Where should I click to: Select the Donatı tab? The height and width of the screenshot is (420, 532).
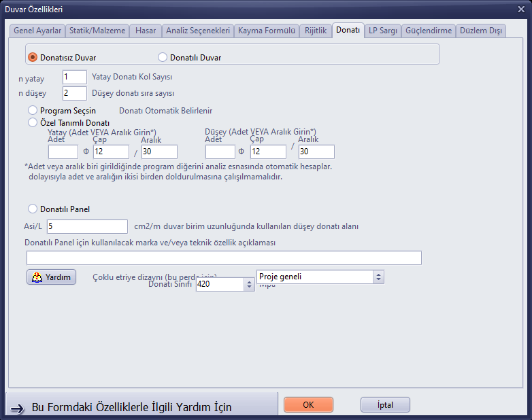tap(348, 30)
